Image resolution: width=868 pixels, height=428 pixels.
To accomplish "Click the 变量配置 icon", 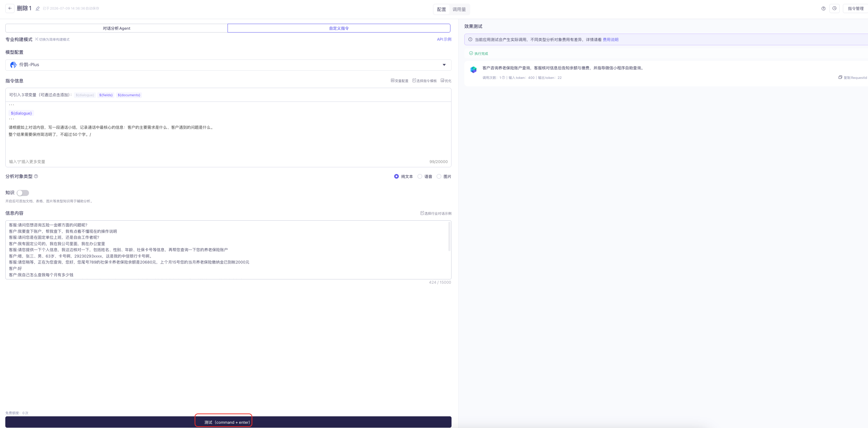I will point(392,81).
